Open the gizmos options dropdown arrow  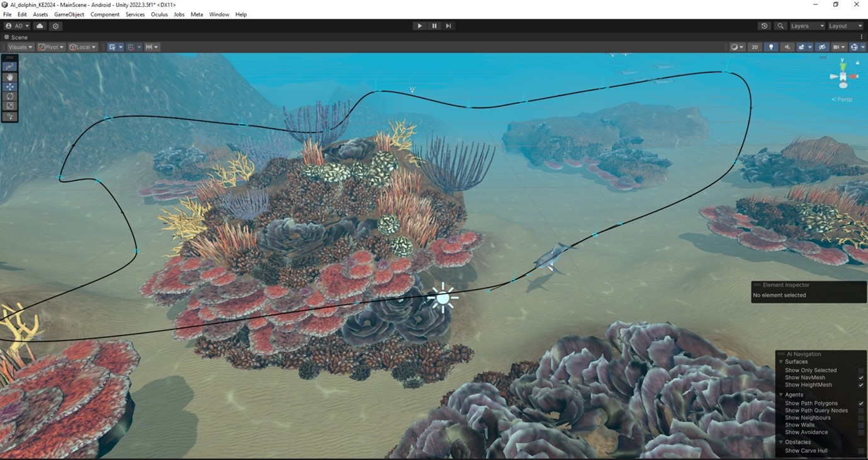tap(862, 47)
